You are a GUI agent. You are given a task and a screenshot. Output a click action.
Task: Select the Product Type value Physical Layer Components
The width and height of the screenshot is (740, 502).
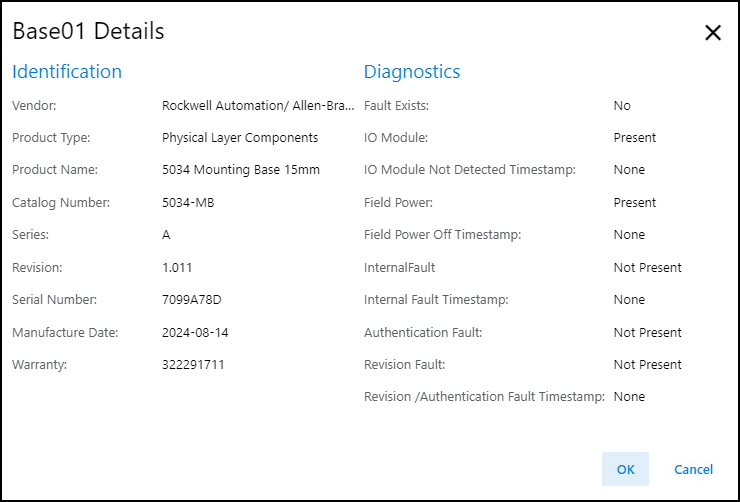point(240,138)
